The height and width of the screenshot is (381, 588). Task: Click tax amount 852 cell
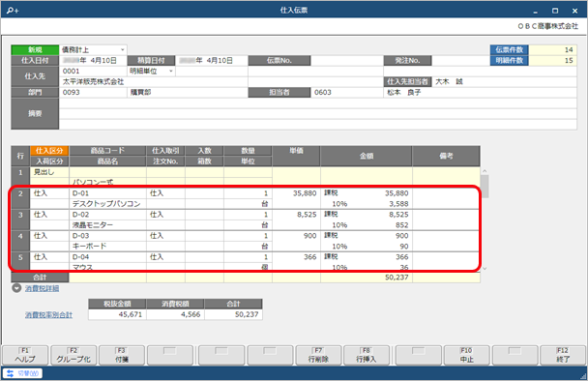(401, 225)
